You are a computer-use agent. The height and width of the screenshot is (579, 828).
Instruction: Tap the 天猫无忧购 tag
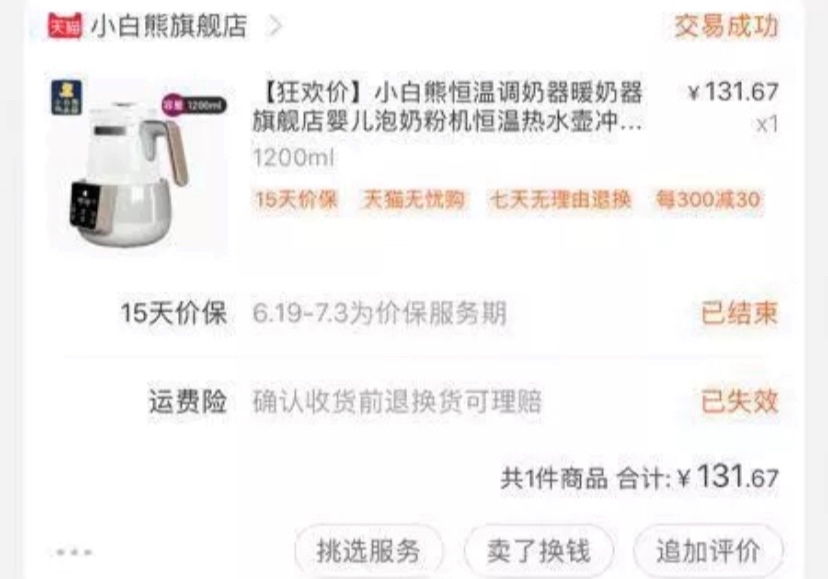tap(414, 200)
